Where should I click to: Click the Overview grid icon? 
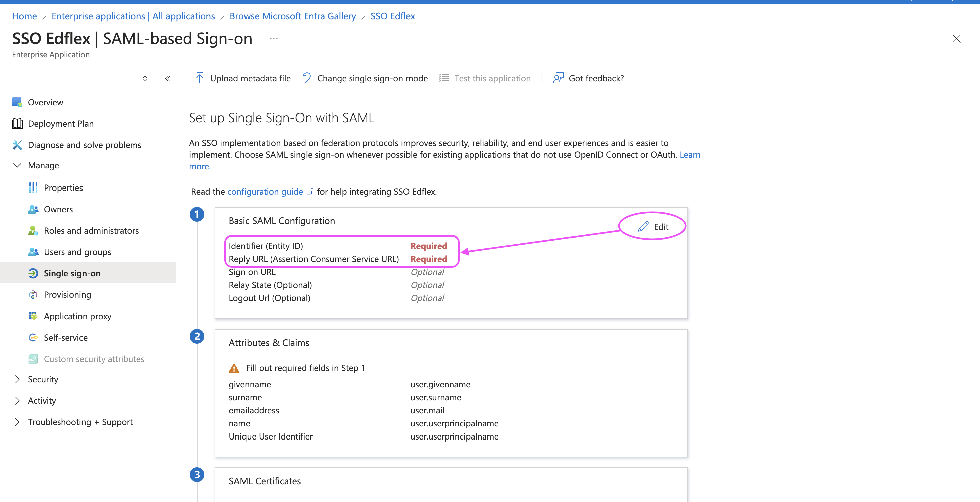click(17, 102)
